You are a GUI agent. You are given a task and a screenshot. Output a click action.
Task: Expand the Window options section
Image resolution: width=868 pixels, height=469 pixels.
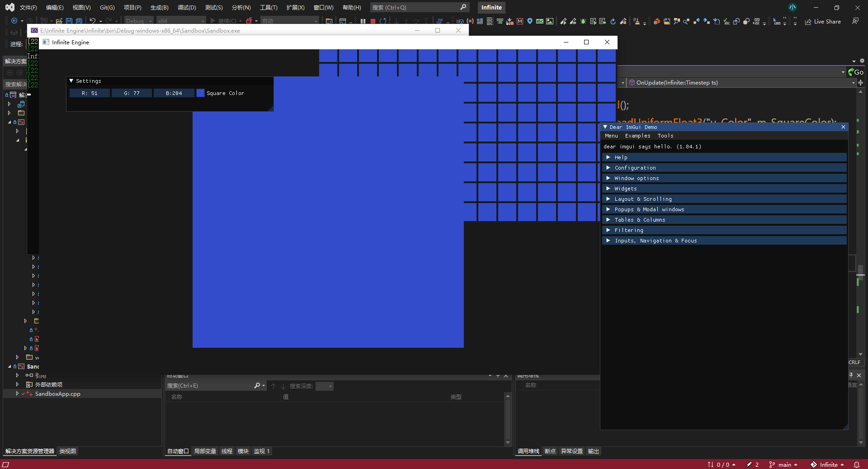pos(724,178)
